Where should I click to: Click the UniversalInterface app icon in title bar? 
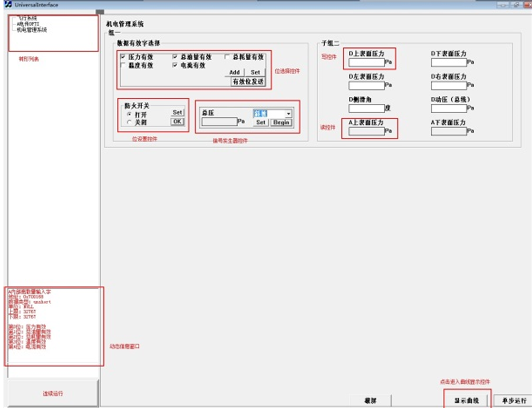pyautogui.click(x=8, y=4)
